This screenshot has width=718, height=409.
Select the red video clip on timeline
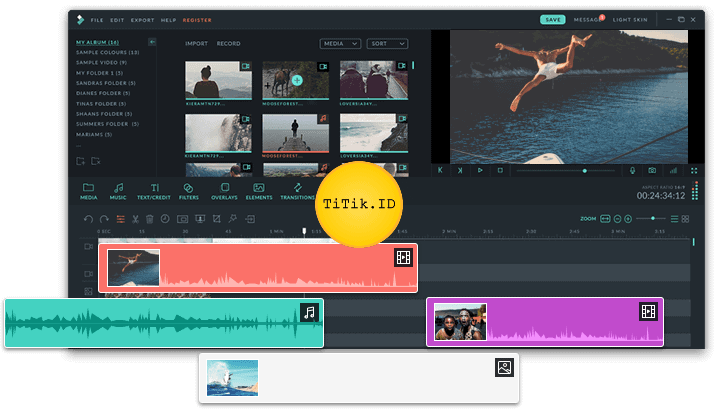point(258,268)
